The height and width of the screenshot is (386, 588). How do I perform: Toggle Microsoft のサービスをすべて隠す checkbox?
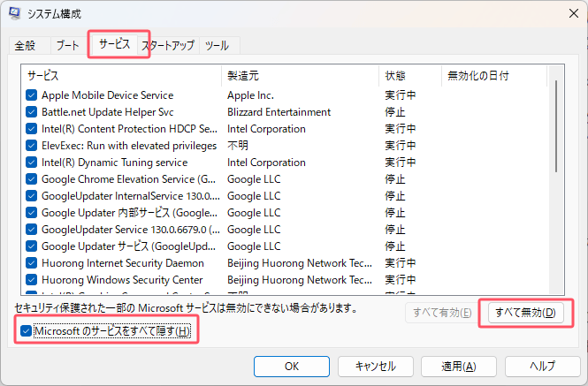click(26, 331)
